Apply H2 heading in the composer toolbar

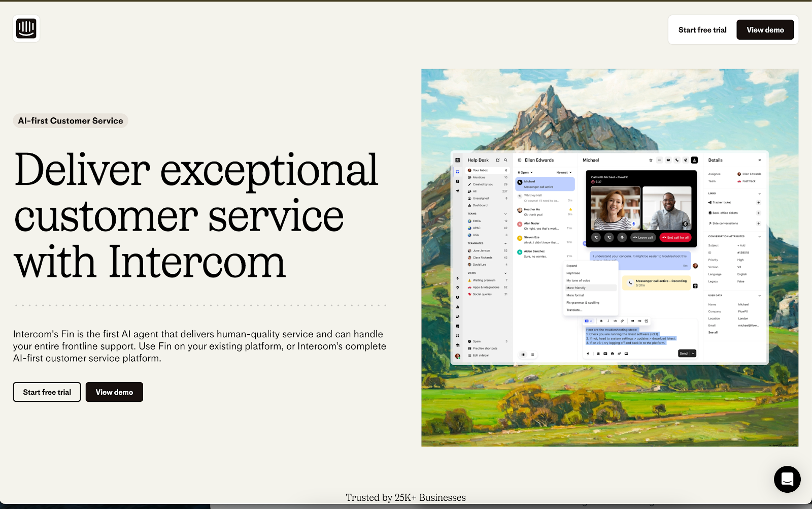click(x=639, y=321)
